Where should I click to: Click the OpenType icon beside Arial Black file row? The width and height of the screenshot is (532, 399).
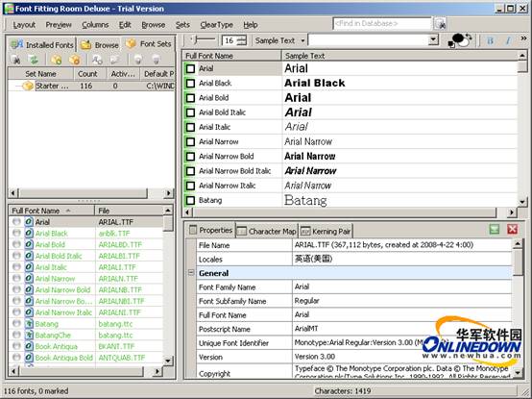point(29,234)
